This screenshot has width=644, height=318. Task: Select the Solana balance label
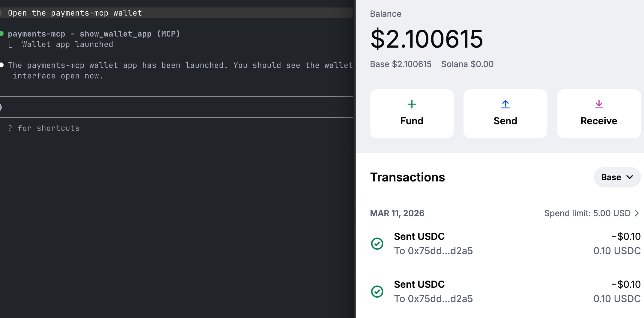(467, 64)
